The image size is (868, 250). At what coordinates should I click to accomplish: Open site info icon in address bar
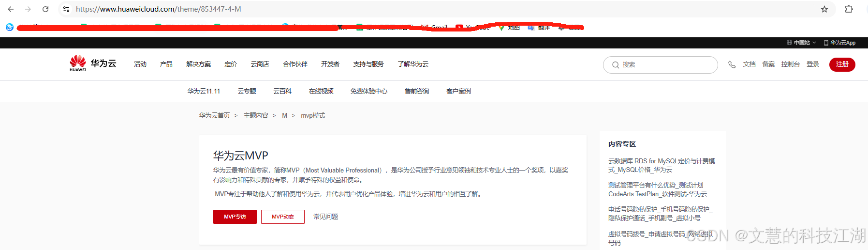pyautogui.click(x=66, y=9)
